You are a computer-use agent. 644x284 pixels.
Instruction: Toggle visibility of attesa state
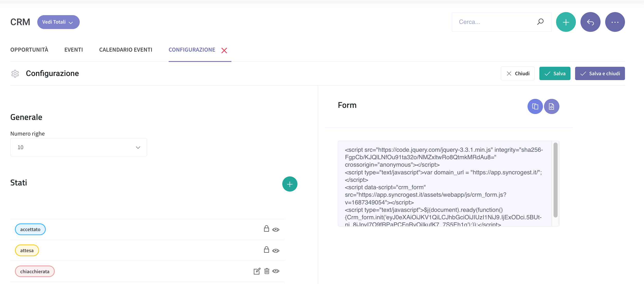(276, 251)
